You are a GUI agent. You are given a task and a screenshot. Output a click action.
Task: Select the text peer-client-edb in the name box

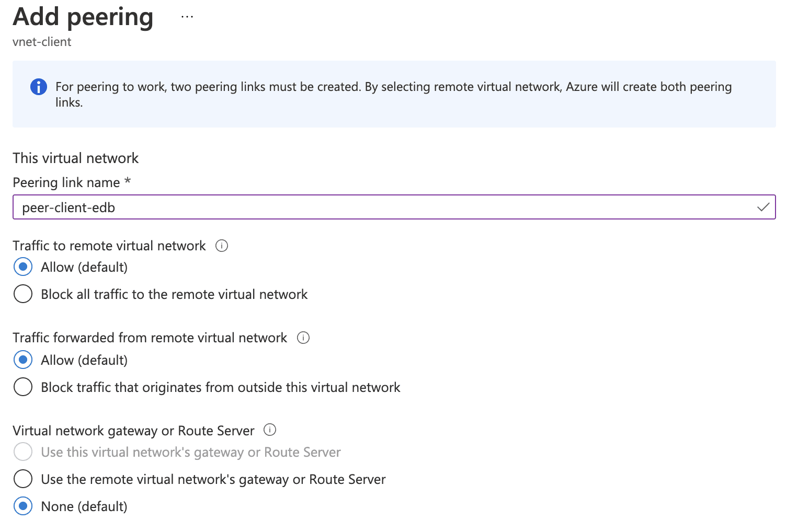(x=69, y=207)
